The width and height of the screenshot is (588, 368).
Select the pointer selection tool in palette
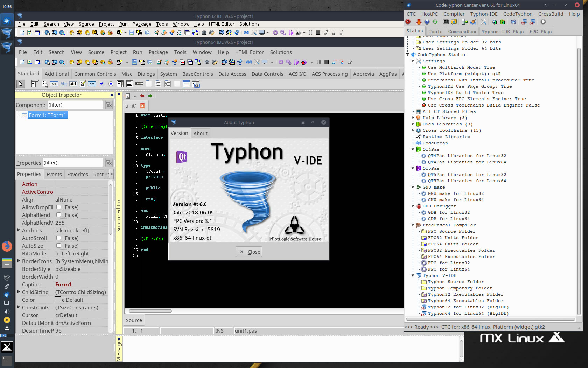coord(21,84)
